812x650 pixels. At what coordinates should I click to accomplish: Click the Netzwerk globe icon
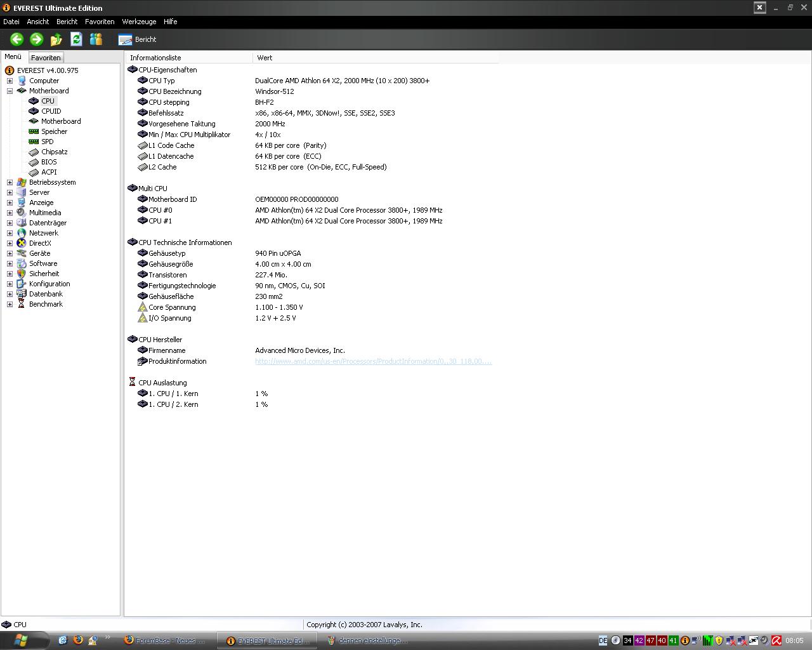click(22, 233)
